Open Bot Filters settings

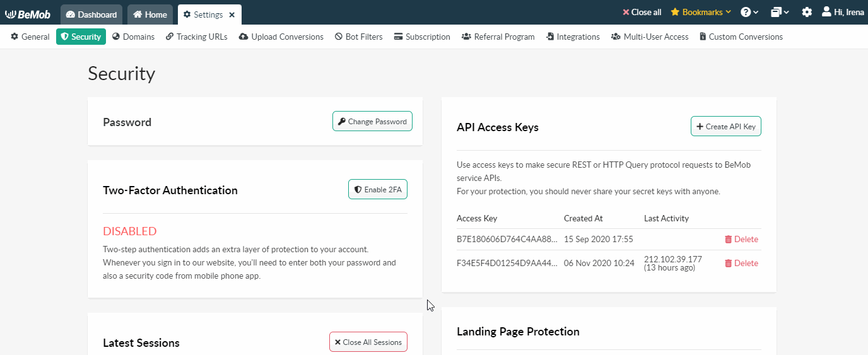click(x=359, y=37)
